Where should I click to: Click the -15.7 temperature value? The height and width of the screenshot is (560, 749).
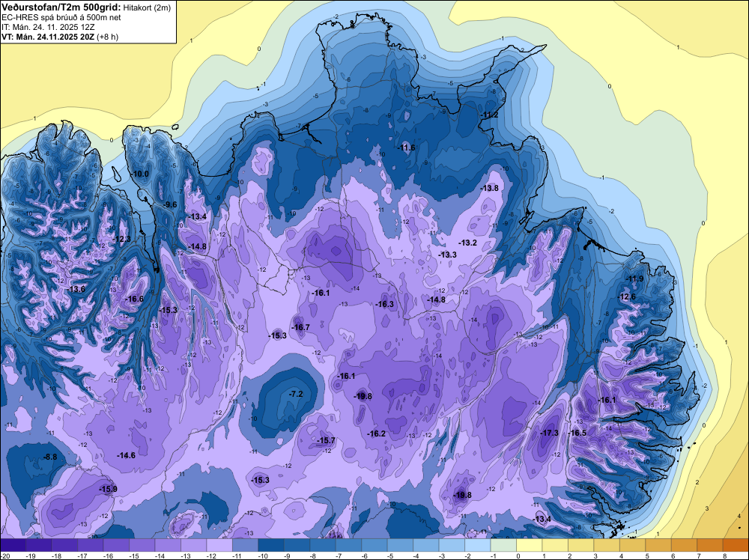click(327, 440)
